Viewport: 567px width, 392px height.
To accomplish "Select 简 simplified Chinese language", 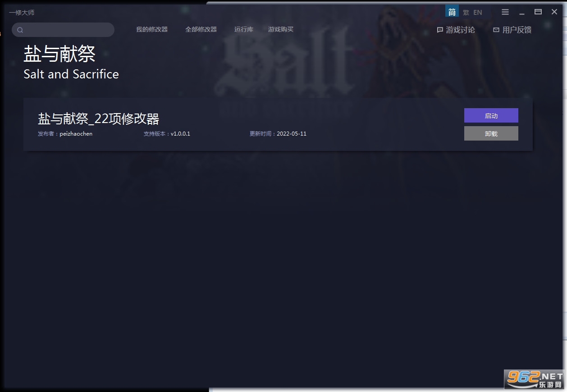I will point(452,12).
